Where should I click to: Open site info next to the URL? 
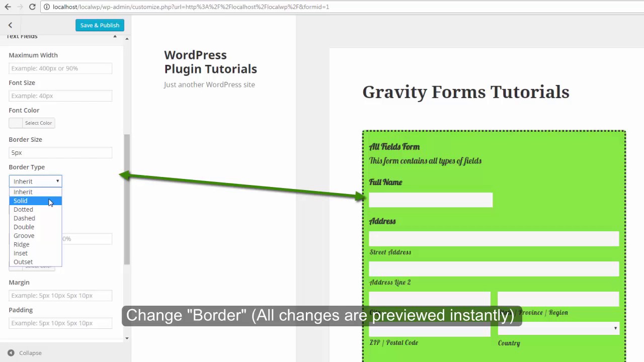[x=46, y=7]
